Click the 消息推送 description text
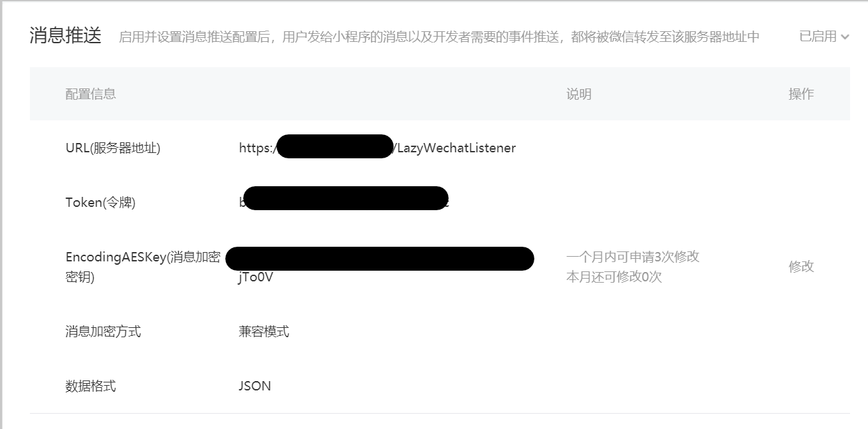The width and height of the screenshot is (868, 429). click(439, 37)
